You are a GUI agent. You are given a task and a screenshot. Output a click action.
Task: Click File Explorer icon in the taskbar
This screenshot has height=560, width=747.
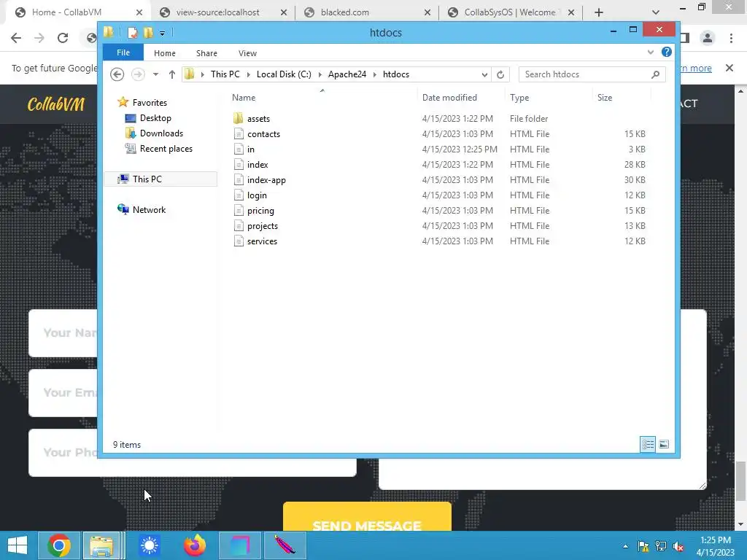pyautogui.click(x=101, y=545)
